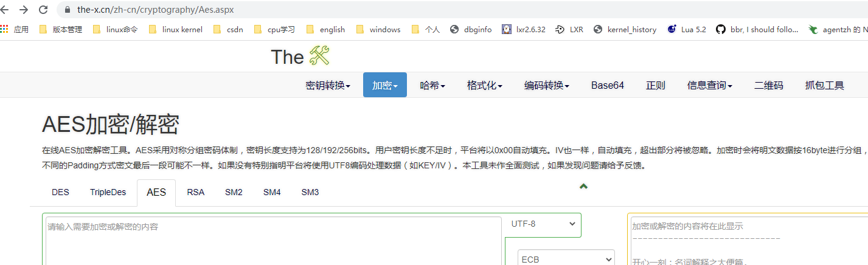
Task: Open the 密钥转换 dropdown menu
Action: (x=328, y=86)
